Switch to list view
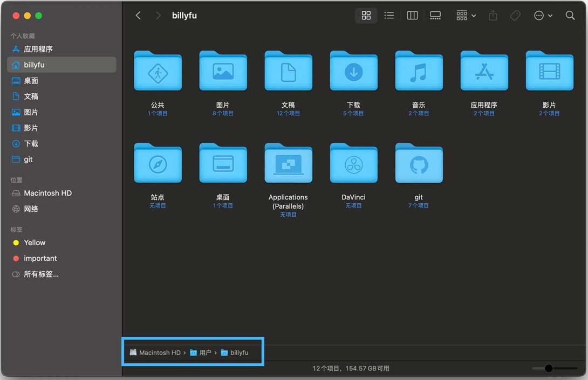This screenshot has width=588, height=380. tap(389, 16)
